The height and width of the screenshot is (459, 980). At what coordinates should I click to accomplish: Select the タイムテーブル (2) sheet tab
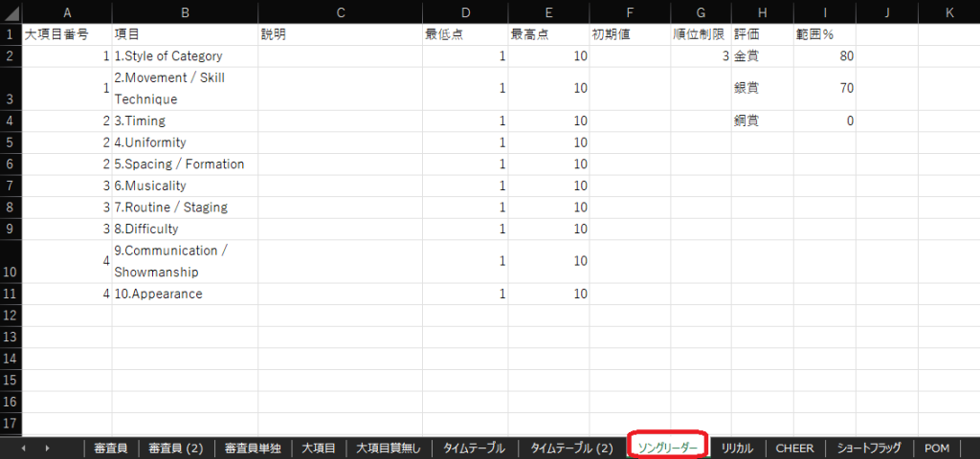tap(571, 448)
